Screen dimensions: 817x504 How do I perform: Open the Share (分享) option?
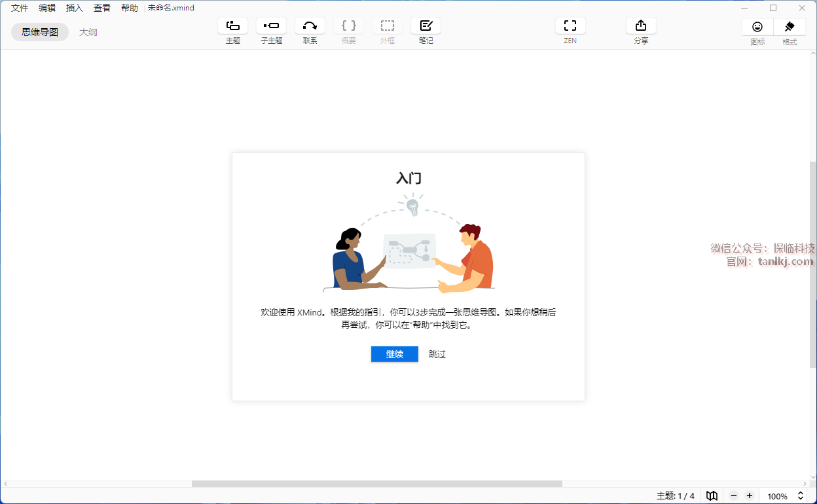641,26
